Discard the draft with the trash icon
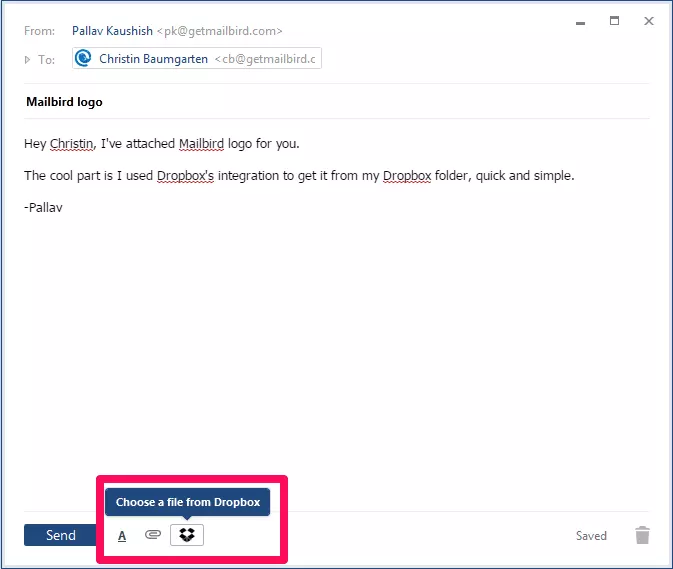The width and height of the screenshot is (673, 569). pyautogui.click(x=643, y=535)
